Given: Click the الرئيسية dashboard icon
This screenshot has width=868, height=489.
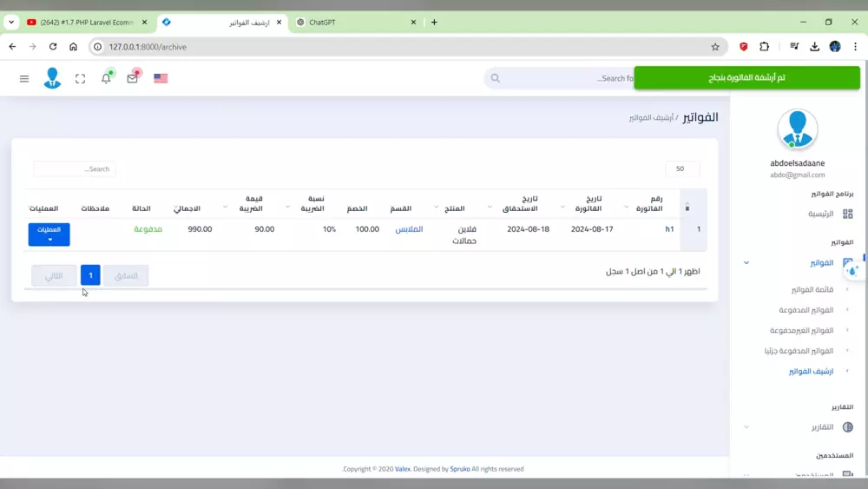Looking at the screenshot, I should pyautogui.click(x=847, y=214).
